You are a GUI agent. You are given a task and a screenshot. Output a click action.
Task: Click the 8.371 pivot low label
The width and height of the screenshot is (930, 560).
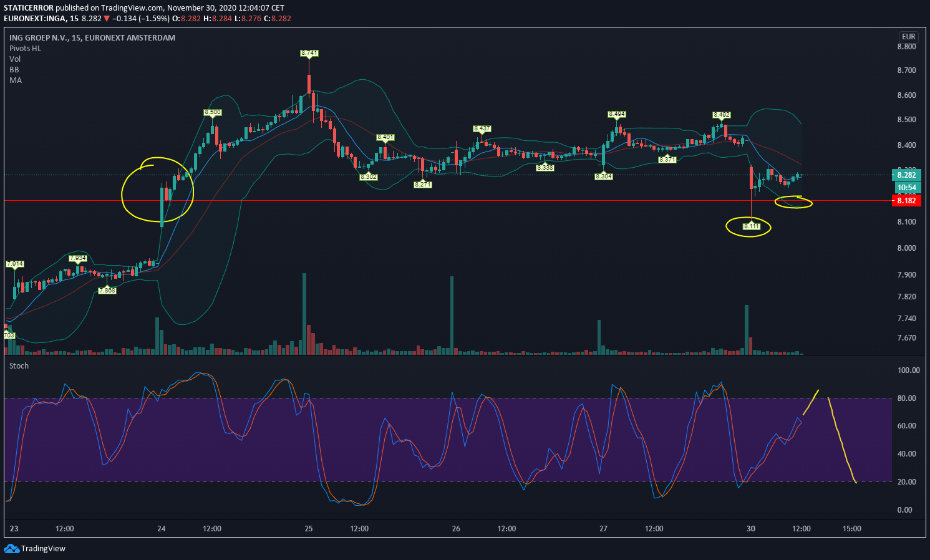coord(667,160)
